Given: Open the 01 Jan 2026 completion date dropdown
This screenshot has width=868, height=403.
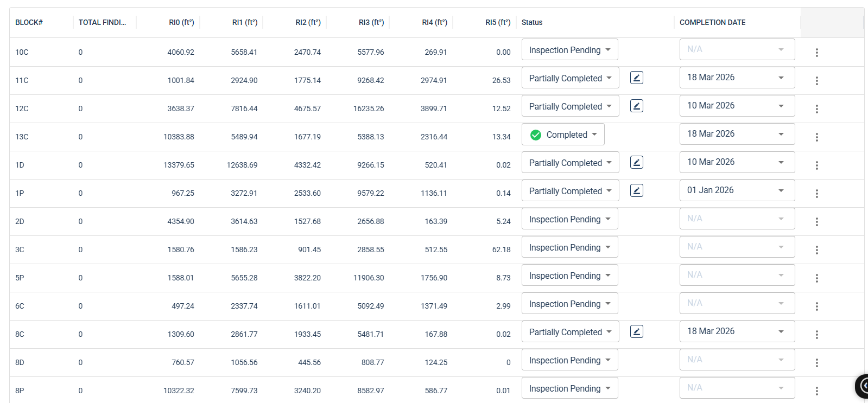Looking at the screenshot, I should coord(737,190).
